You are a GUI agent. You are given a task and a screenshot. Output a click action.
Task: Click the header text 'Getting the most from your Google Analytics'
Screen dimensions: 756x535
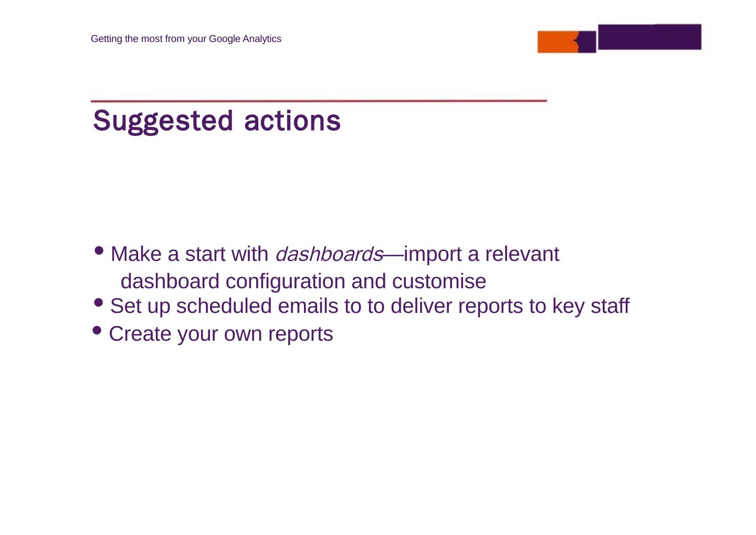click(186, 39)
